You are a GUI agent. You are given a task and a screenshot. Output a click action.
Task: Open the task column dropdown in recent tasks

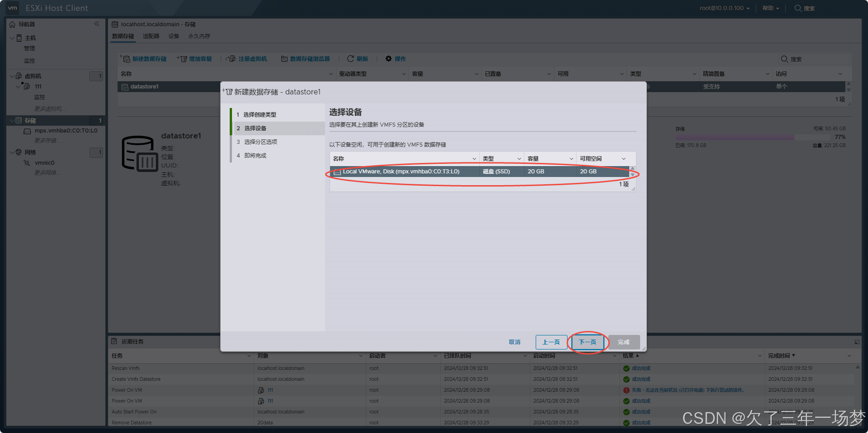tap(249, 356)
